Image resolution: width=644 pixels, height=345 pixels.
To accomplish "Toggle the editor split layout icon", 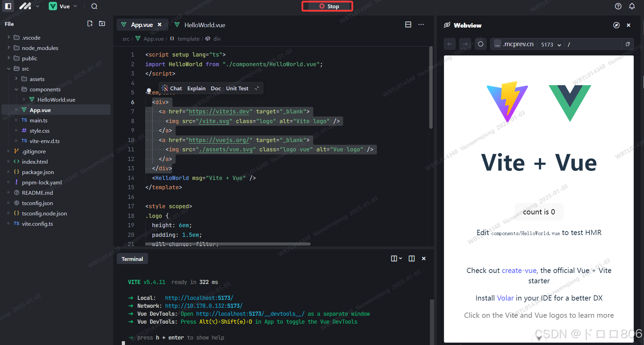I will 408,24.
